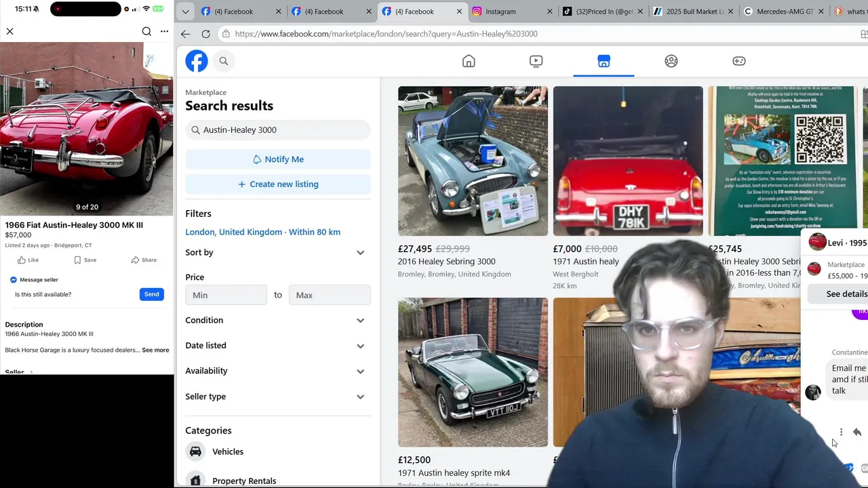Expand description with See more

point(155,350)
